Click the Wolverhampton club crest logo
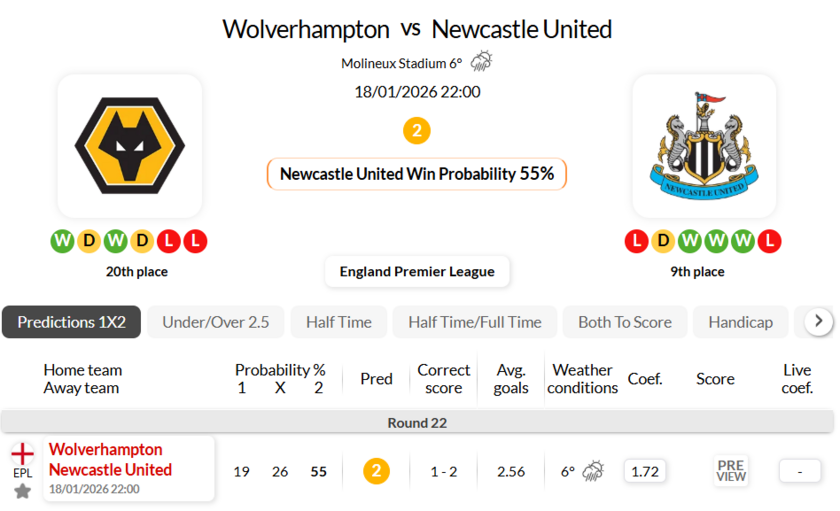Screen dimensions: 840x511 129,146
